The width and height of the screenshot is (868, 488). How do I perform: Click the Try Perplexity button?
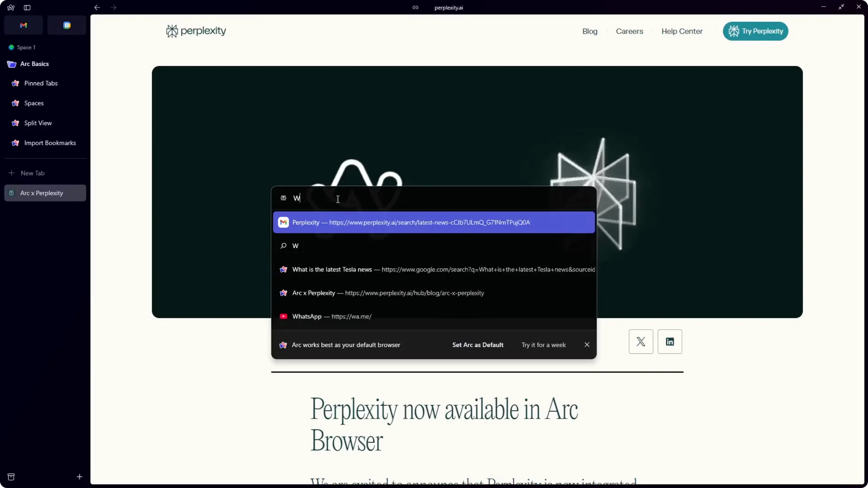(755, 31)
